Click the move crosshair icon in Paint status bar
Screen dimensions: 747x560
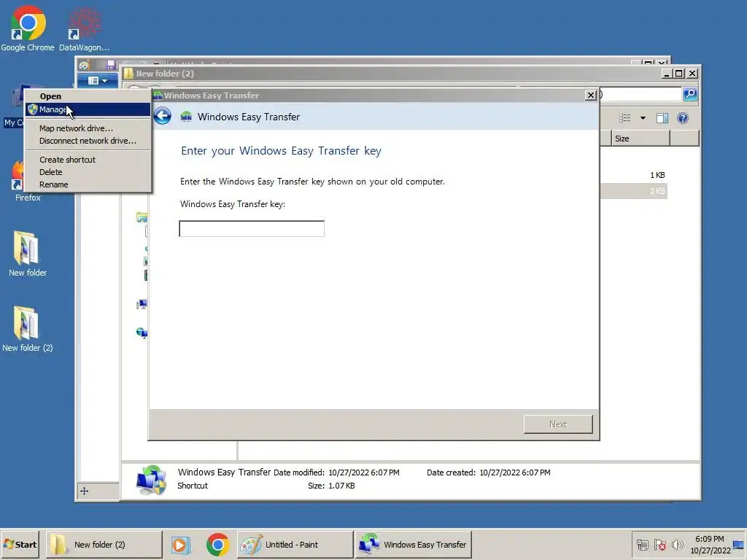point(85,491)
